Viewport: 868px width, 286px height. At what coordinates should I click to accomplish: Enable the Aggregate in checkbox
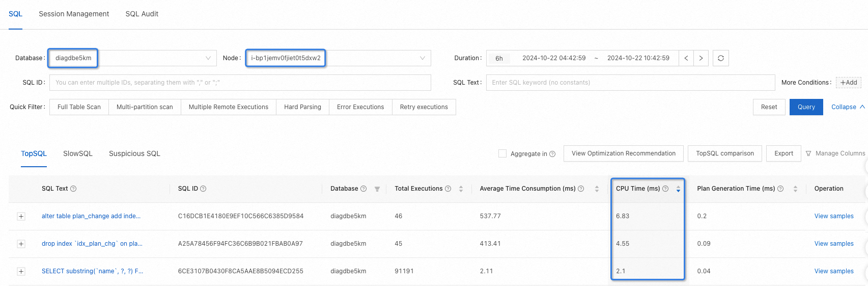point(502,153)
